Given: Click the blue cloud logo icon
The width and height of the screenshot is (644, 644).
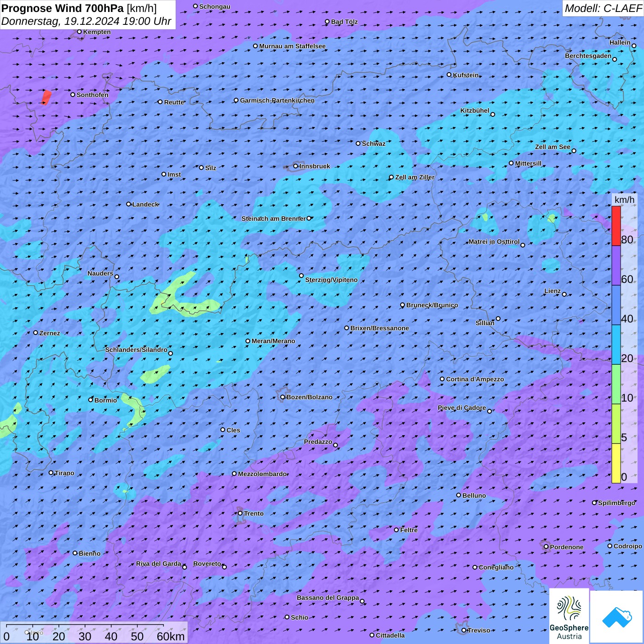Looking at the screenshot, I should click(617, 617).
